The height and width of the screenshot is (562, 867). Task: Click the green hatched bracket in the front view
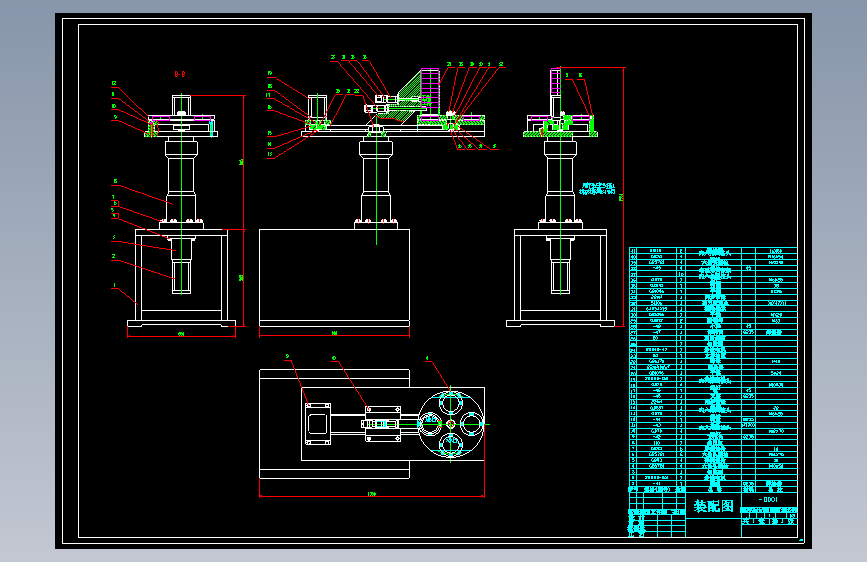coord(409,91)
